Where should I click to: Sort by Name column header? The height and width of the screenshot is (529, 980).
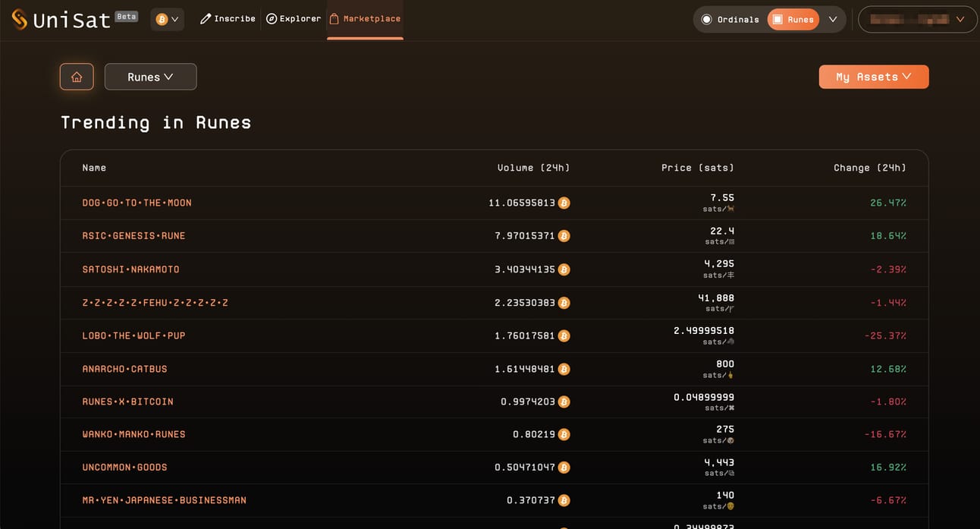pos(94,168)
